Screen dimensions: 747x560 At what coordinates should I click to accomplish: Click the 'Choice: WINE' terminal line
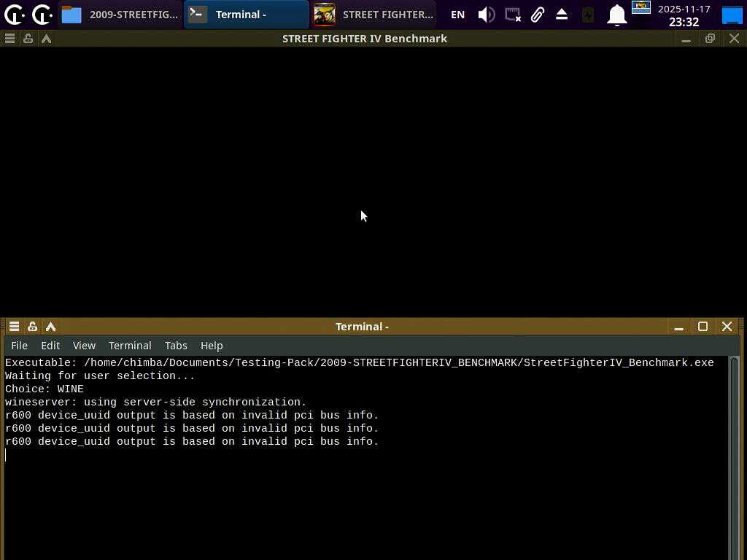pos(44,389)
